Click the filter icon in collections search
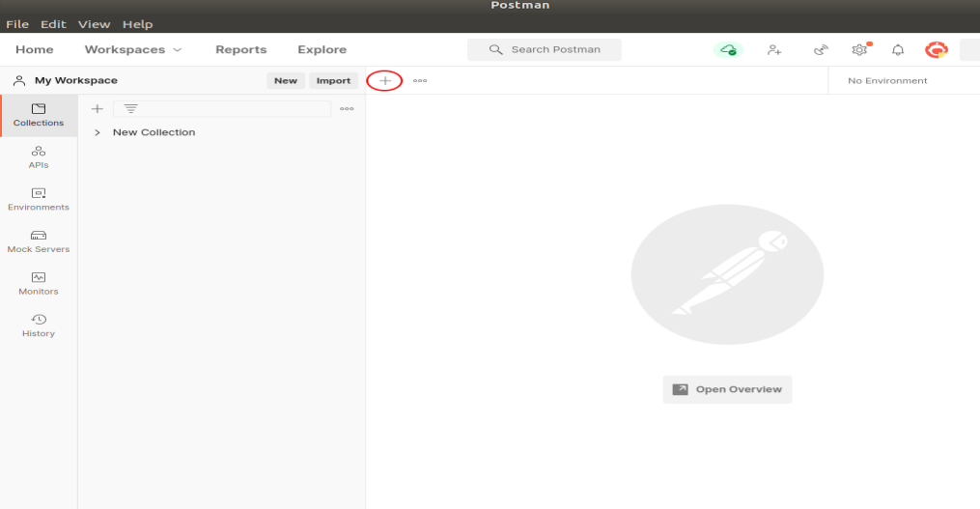The height and width of the screenshot is (509, 980). click(x=130, y=109)
